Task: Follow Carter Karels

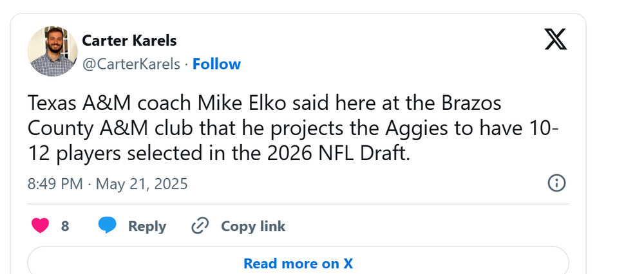Action: click(216, 64)
